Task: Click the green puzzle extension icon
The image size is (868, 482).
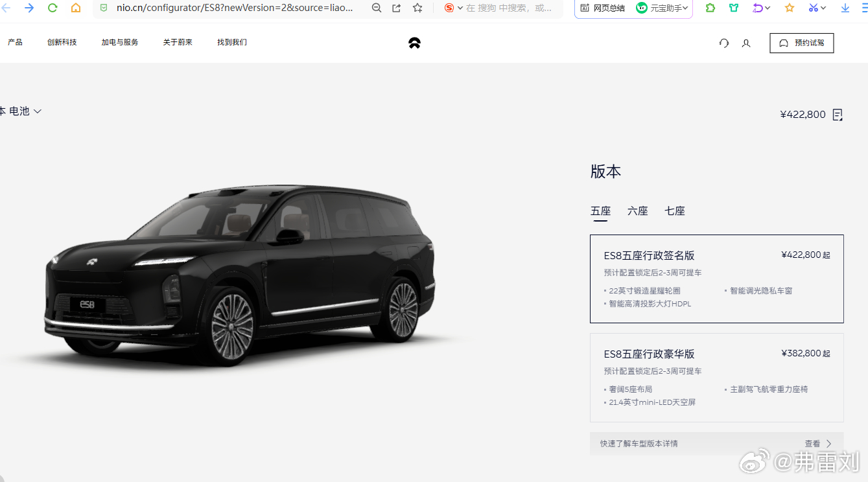Action: pyautogui.click(x=710, y=8)
